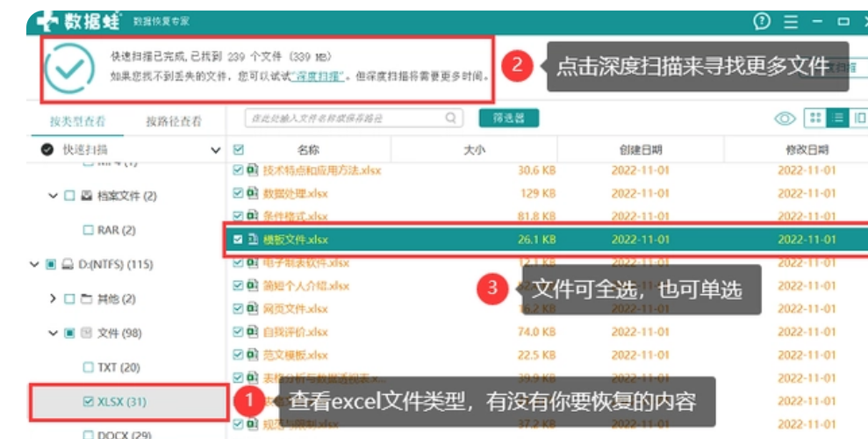
Task: Click the folder icon beside 其他 (2)
Action: point(86,299)
